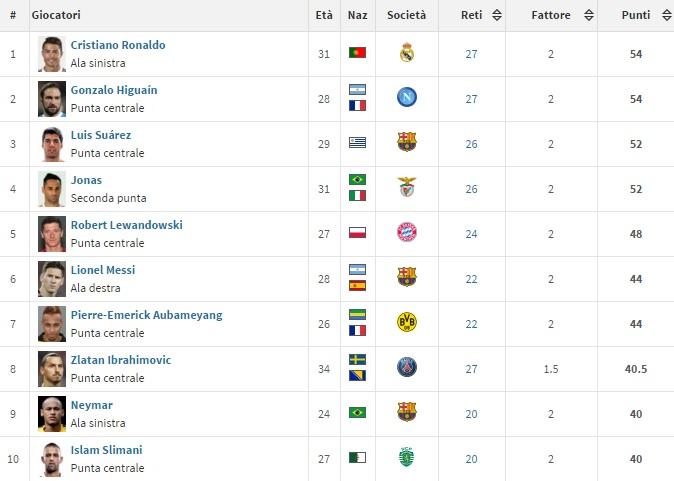Viewport: 674px width, 481px height.
Task: Click the Bayern Munich club crest
Action: (407, 232)
